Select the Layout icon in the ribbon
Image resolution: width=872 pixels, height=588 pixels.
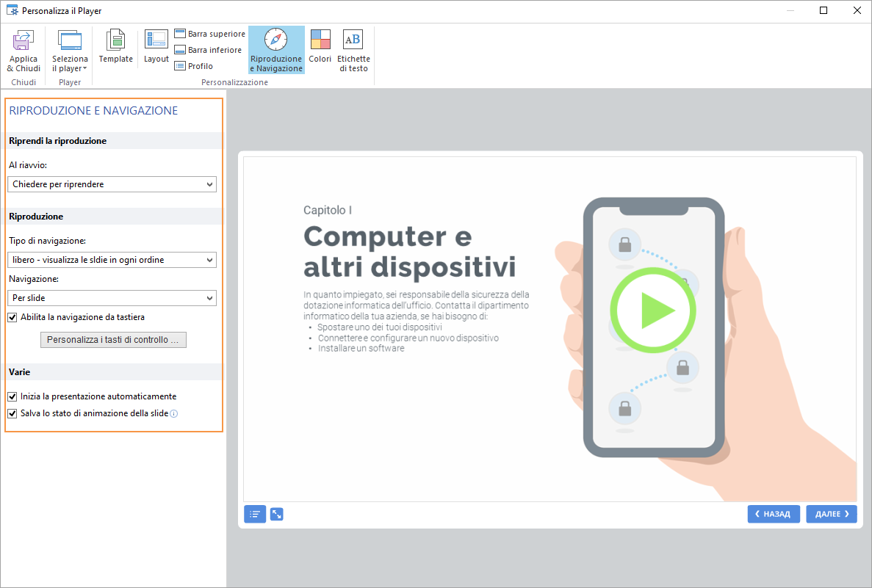(156, 40)
